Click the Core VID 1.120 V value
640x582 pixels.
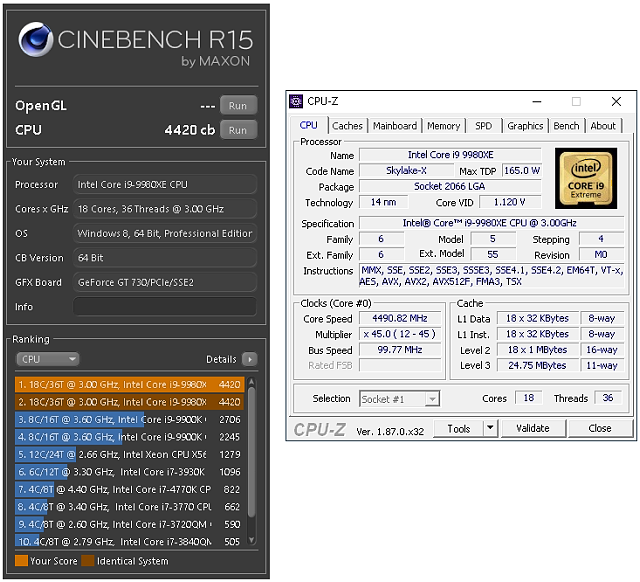(x=510, y=202)
